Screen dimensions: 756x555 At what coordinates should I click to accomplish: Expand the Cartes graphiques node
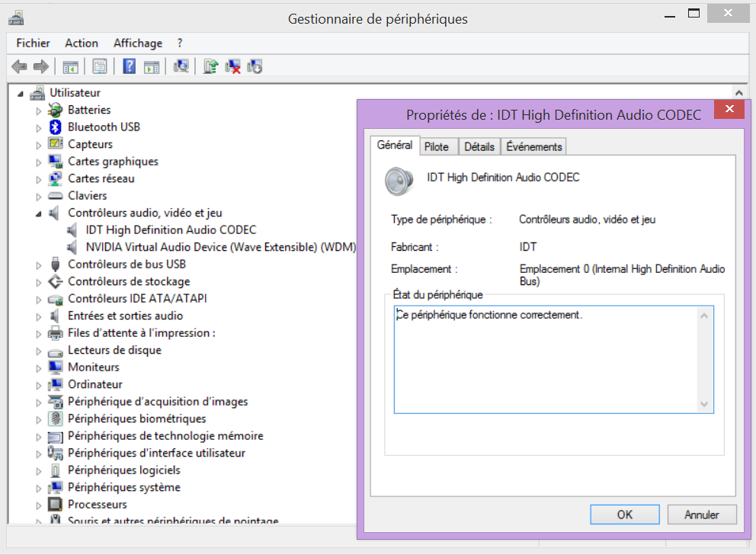pyautogui.click(x=39, y=162)
